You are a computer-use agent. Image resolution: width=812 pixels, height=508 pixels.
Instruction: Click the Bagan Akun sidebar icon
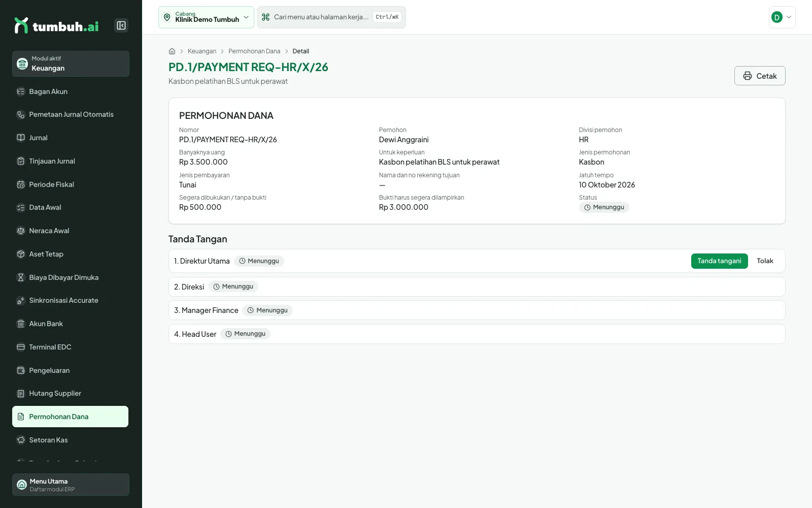21,91
